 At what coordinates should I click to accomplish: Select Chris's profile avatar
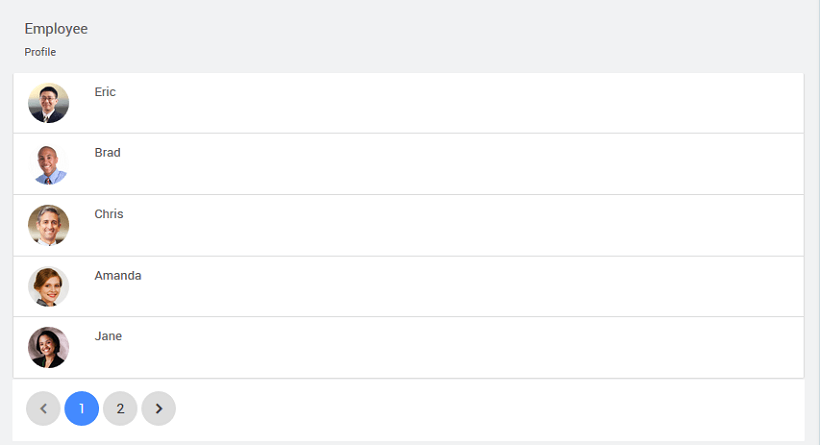48,225
